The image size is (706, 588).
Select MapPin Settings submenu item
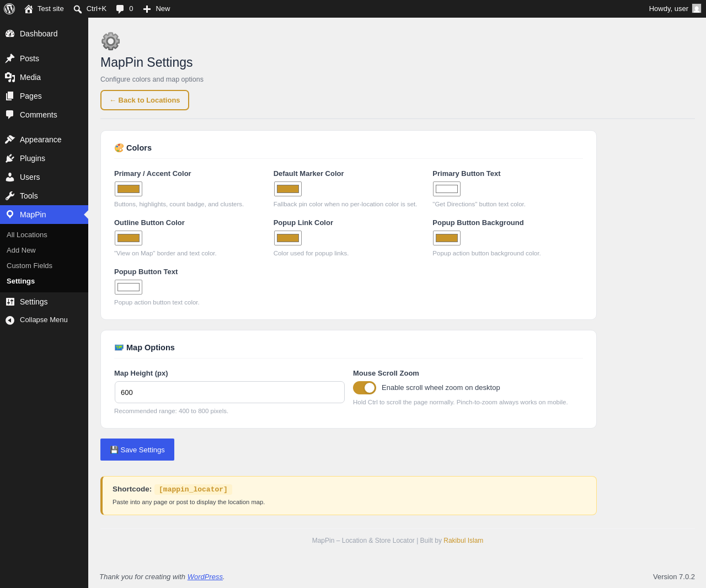click(x=44, y=281)
